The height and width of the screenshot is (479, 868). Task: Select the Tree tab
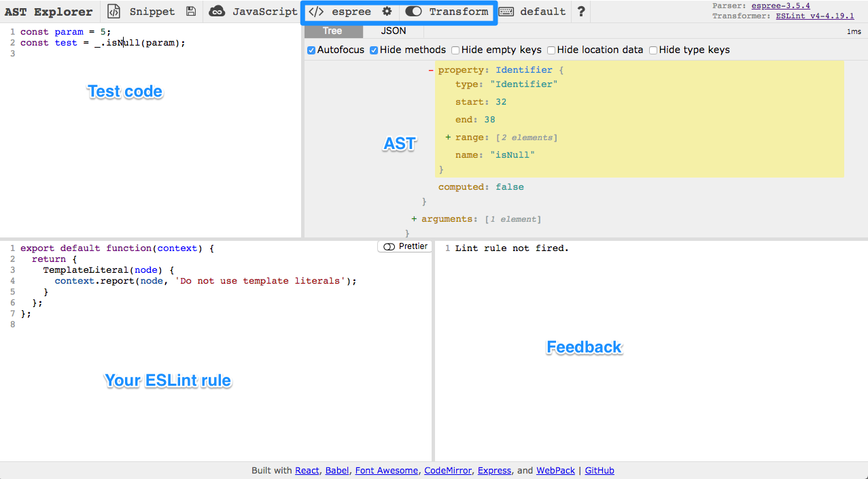332,31
